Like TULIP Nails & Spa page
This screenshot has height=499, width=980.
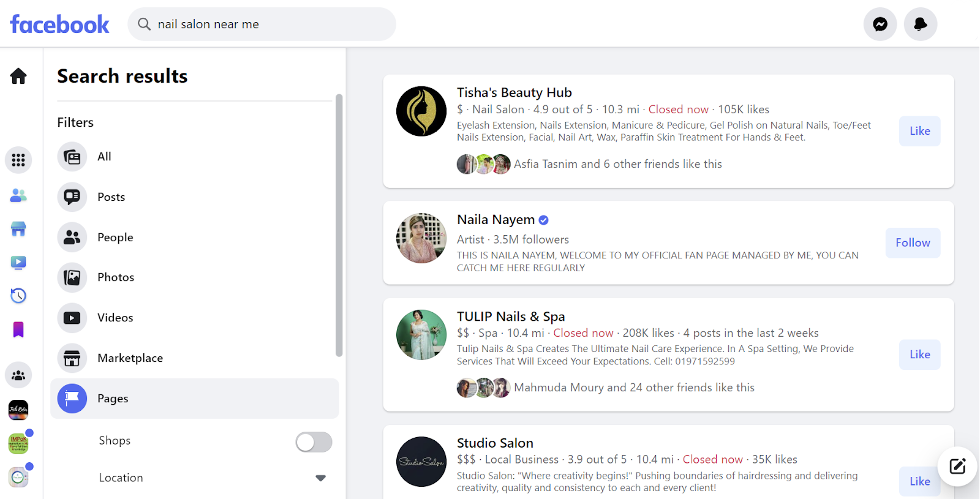(919, 355)
